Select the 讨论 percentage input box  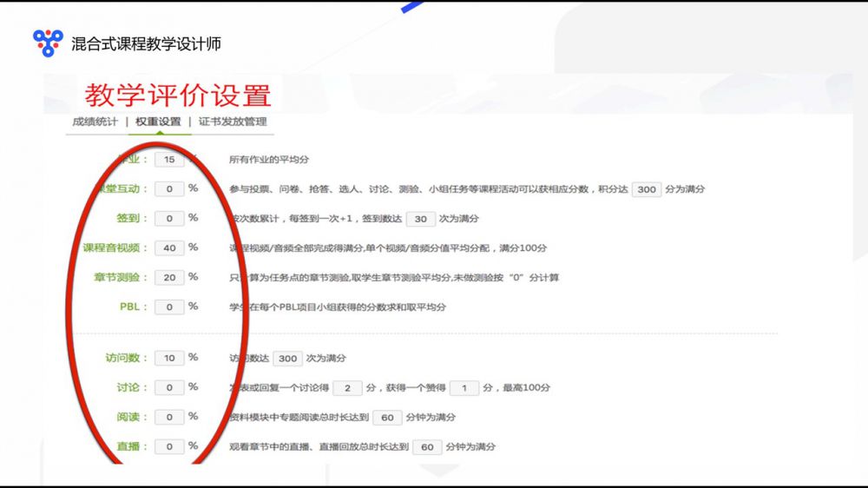169,387
